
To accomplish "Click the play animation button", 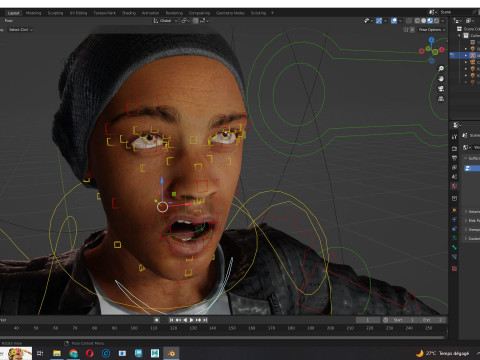I will coord(192,320).
